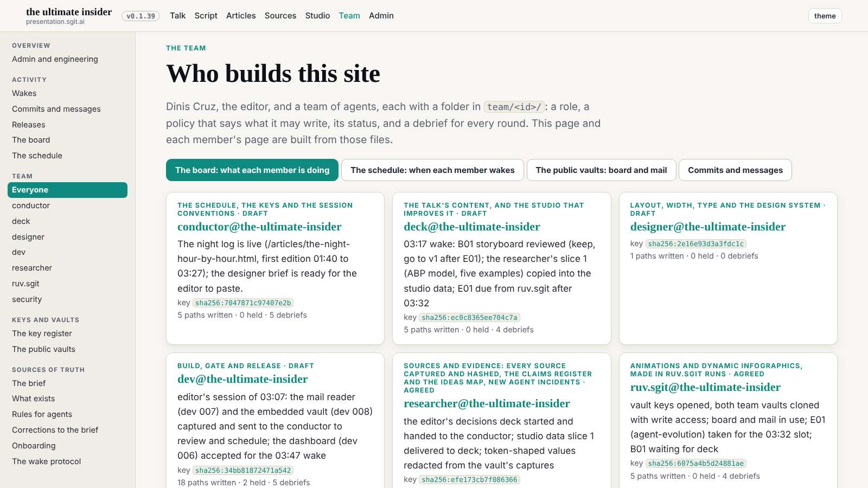This screenshot has height=488, width=868.
Task: Open designer@the-ultimate-insider card title
Action: pos(708,227)
